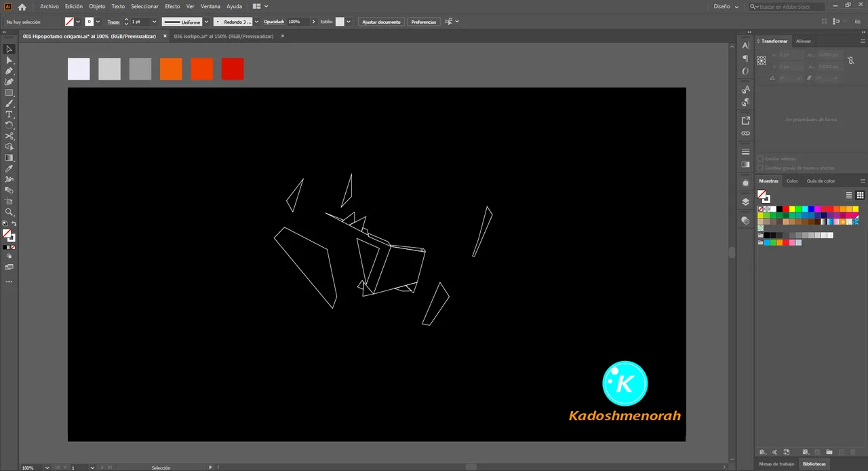Open the Gradient panel icon in dock
The image size is (868, 471).
coord(745,164)
